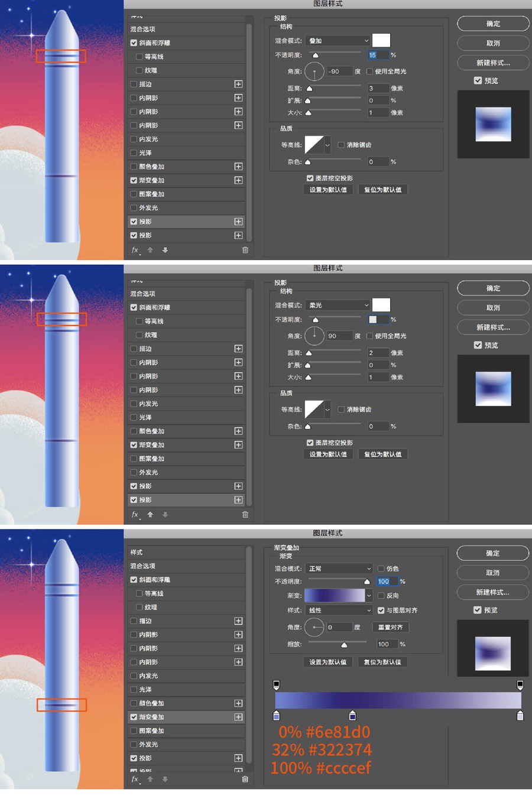Open the fx menu icon in middle dialog
The image size is (532, 799).
[x=135, y=515]
